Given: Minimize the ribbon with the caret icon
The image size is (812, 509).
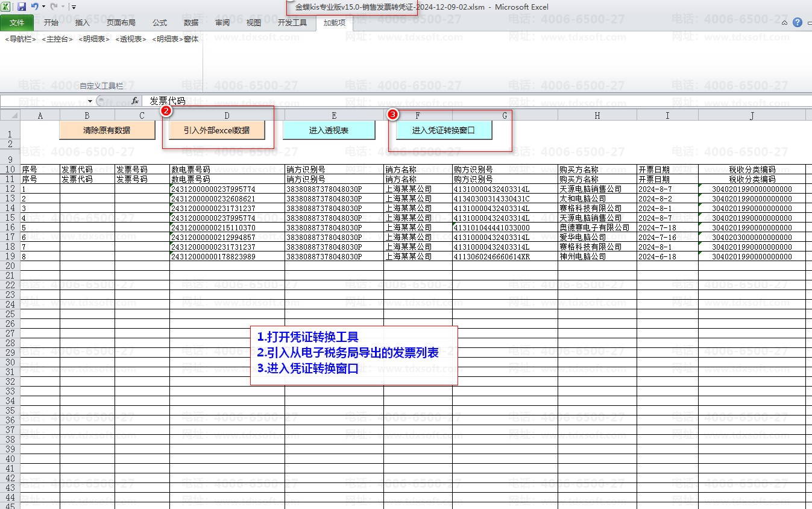Looking at the screenshot, I should pyautogui.click(x=785, y=23).
